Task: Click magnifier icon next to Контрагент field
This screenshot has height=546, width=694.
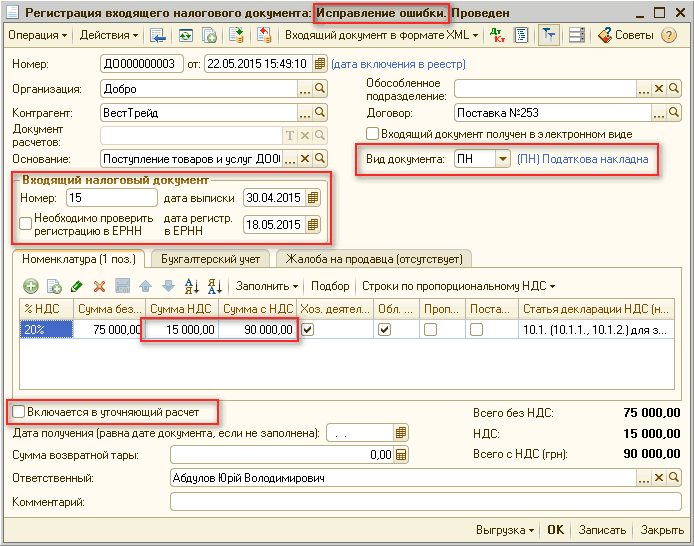Action: [320, 113]
